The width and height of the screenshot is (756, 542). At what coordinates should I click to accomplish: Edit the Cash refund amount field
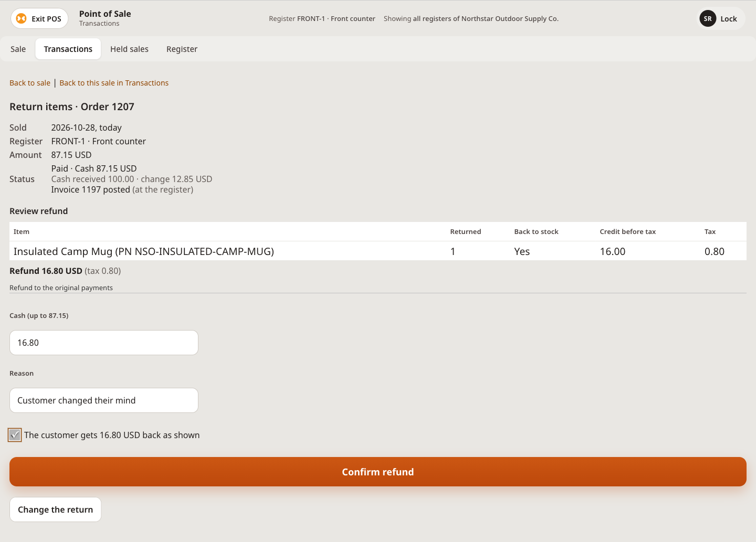coord(104,343)
